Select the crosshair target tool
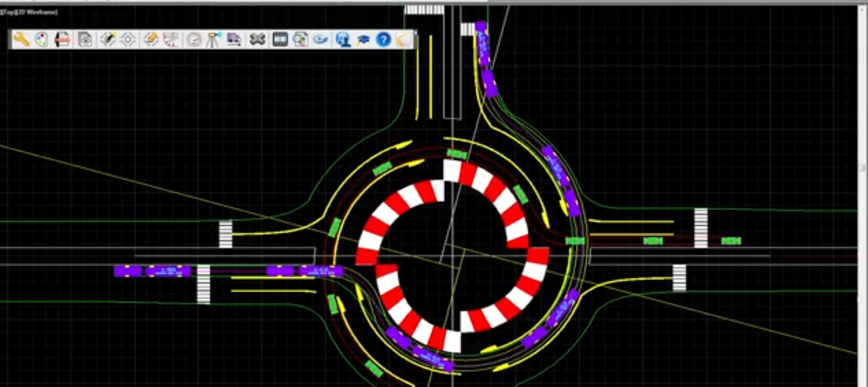The width and height of the screenshot is (868, 387). (128, 40)
